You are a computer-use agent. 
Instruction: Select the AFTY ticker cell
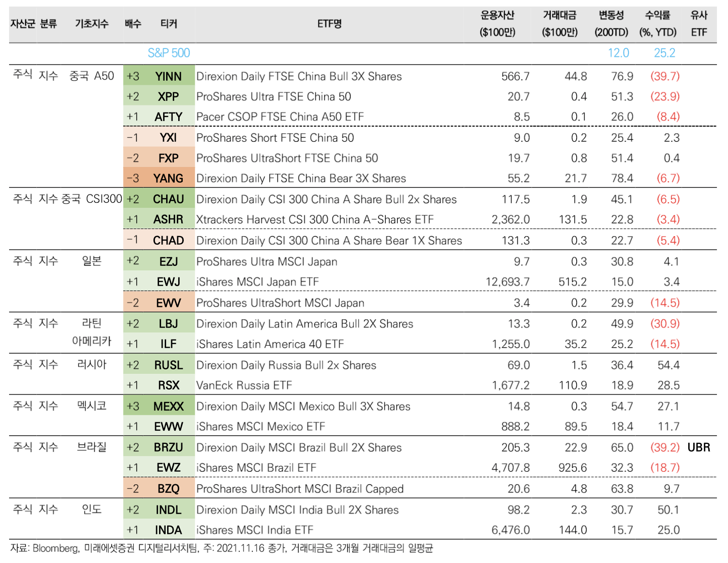click(x=169, y=117)
